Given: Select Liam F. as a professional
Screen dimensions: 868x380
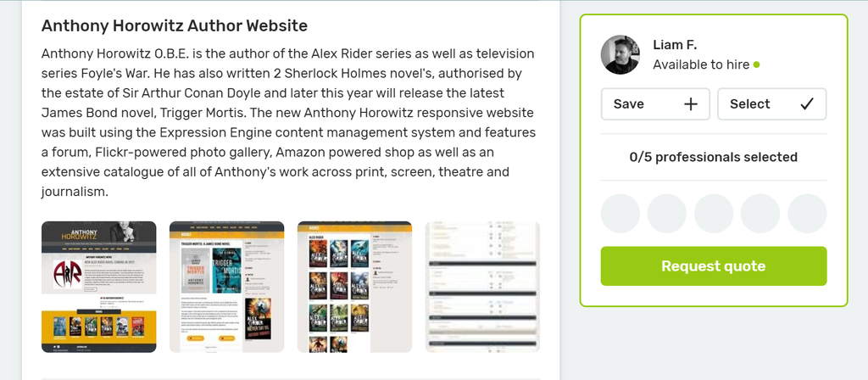Looking at the screenshot, I should (x=772, y=104).
